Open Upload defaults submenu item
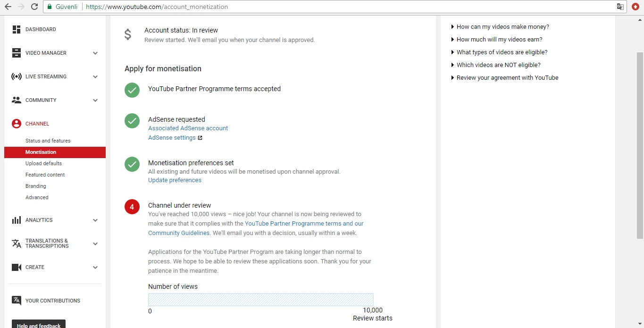Image resolution: width=644 pixels, height=328 pixels. pyautogui.click(x=43, y=163)
